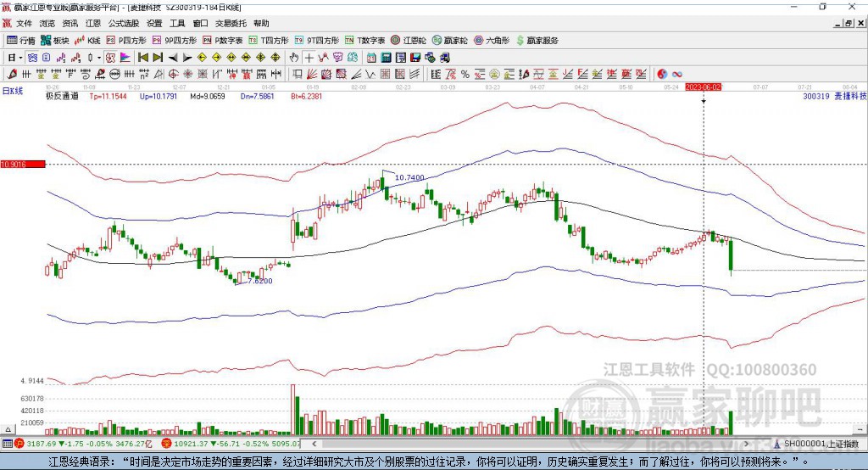Open the 交易委托 menu
The height and width of the screenshot is (470, 868).
coord(231,23)
